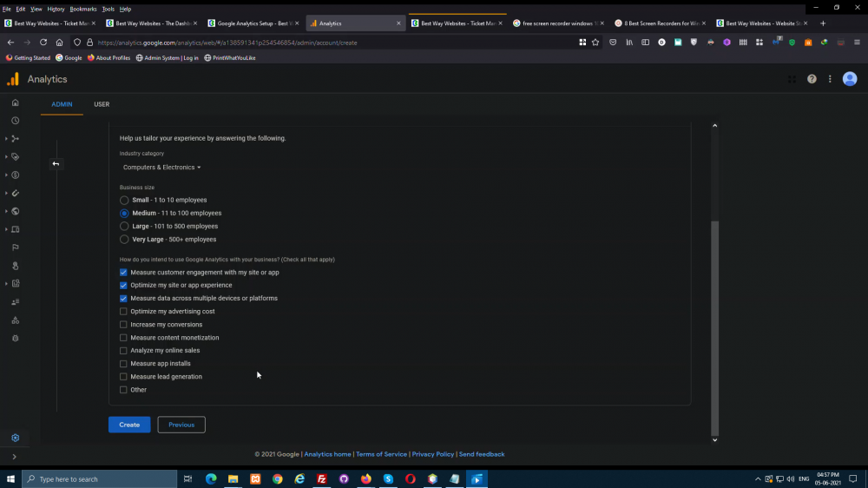
Task: Open the user account avatar
Action: click(850, 79)
